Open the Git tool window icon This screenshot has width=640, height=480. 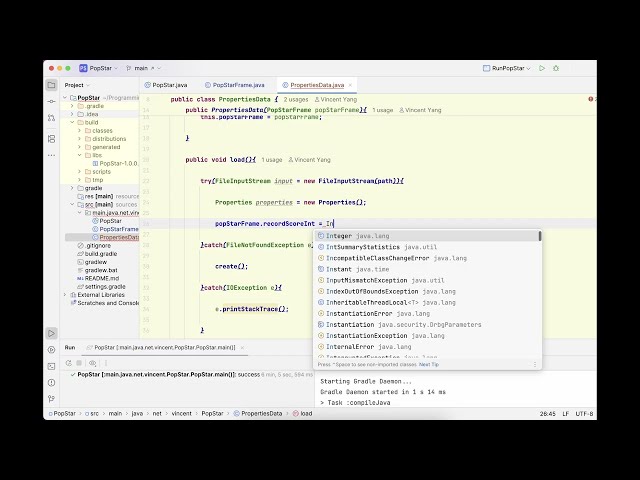pos(51,398)
